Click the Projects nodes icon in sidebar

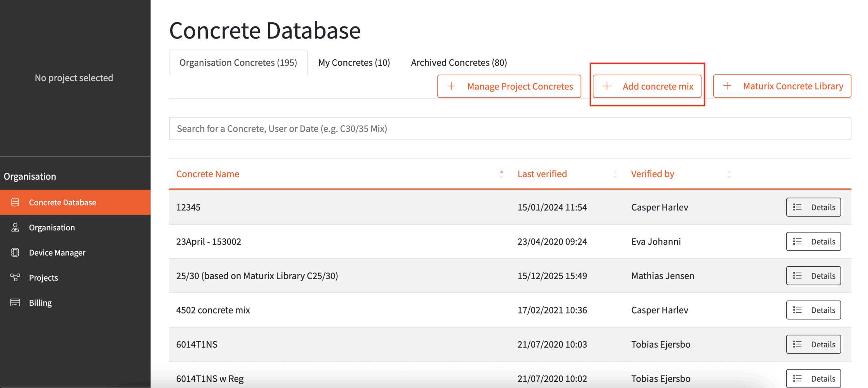click(15, 278)
